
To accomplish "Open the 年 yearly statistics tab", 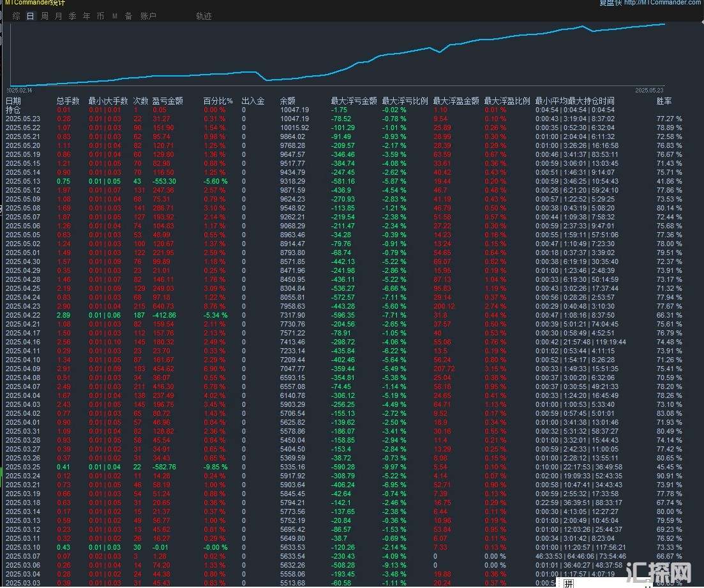I will click(x=87, y=16).
